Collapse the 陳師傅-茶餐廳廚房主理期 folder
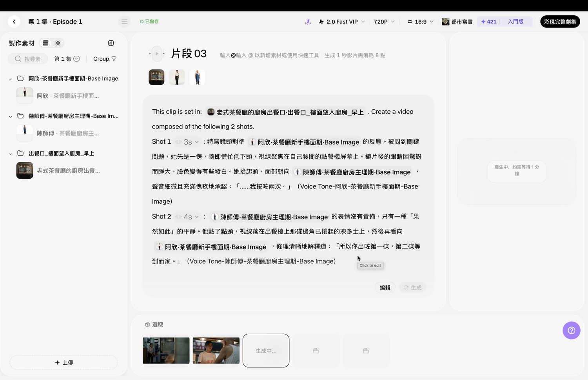This screenshot has height=380, width=588. tap(11, 116)
